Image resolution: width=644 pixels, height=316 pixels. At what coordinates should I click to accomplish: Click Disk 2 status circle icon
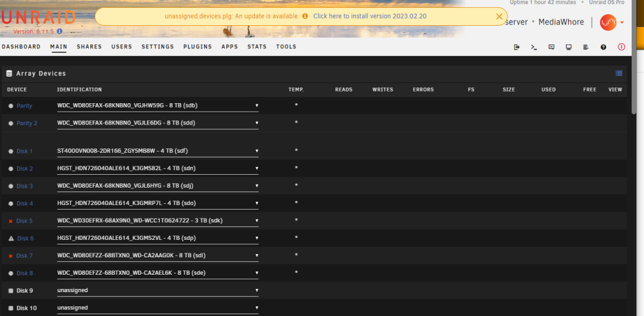click(x=11, y=169)
